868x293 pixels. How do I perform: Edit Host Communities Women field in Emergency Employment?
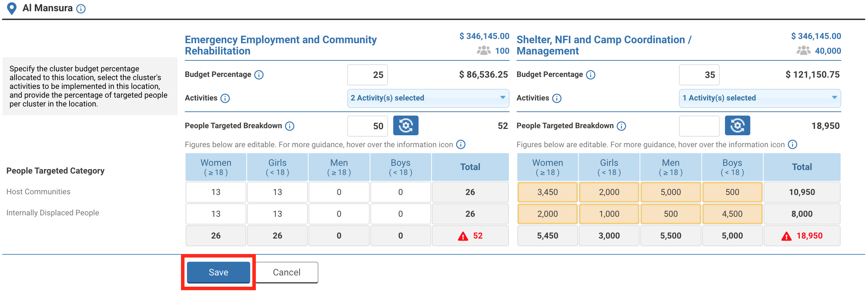point(216,192)
